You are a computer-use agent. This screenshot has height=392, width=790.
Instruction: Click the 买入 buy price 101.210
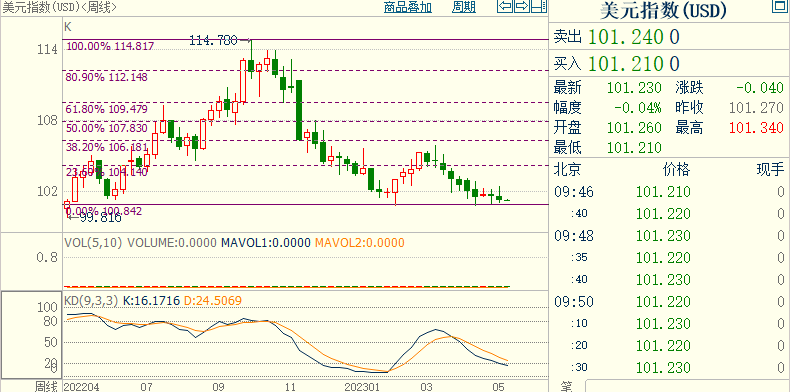tap(634, 63)
